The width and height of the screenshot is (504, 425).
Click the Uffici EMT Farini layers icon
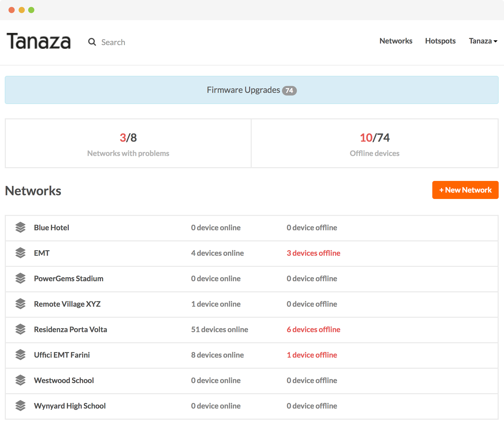[20, 355]
